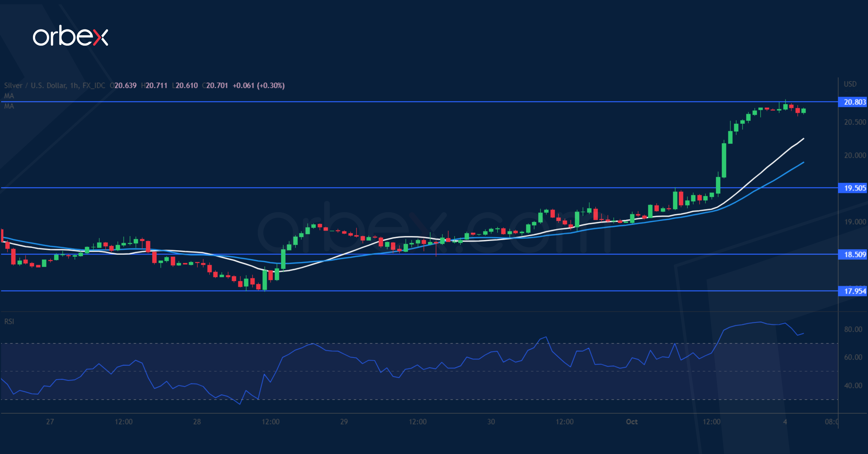Click the 40.00 RSI scale label
This screenshot has height=454, width=868.
click(853, 385)
